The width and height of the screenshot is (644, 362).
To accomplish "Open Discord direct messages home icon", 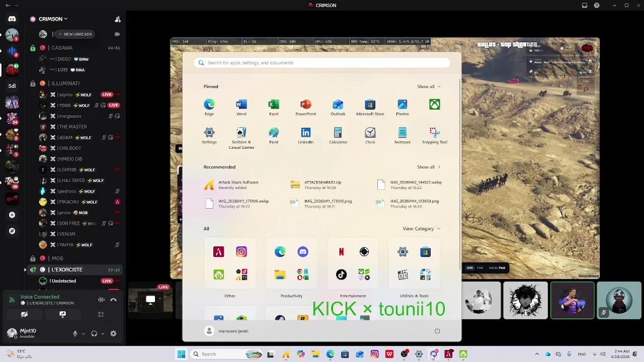I will click(x=12, y=19).
